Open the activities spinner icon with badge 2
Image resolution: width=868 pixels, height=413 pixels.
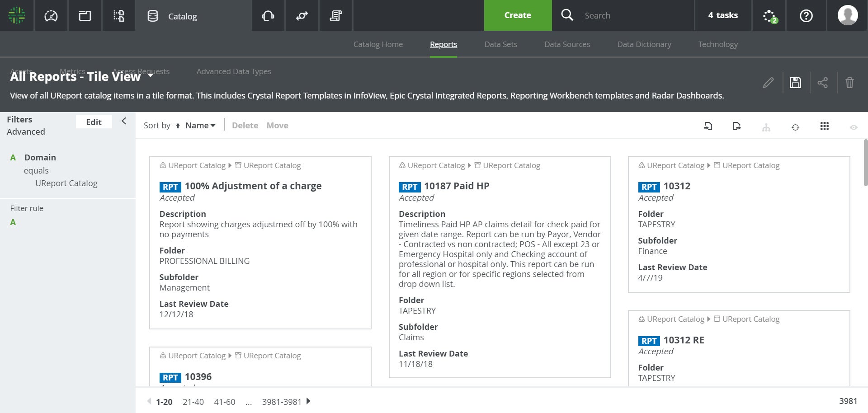[x=769, y=16]
